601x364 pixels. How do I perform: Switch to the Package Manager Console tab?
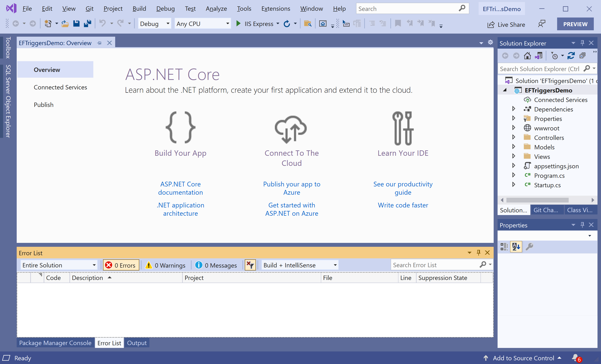(55, 343)
